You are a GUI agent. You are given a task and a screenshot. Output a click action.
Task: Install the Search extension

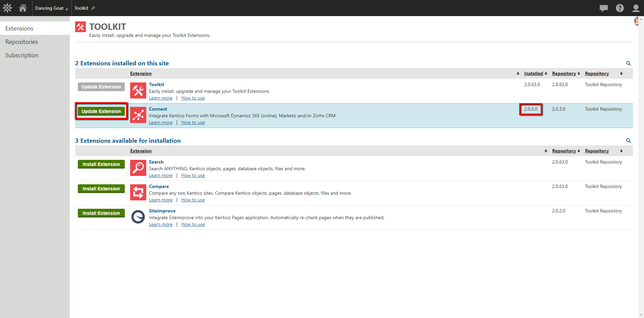(101, 164)
